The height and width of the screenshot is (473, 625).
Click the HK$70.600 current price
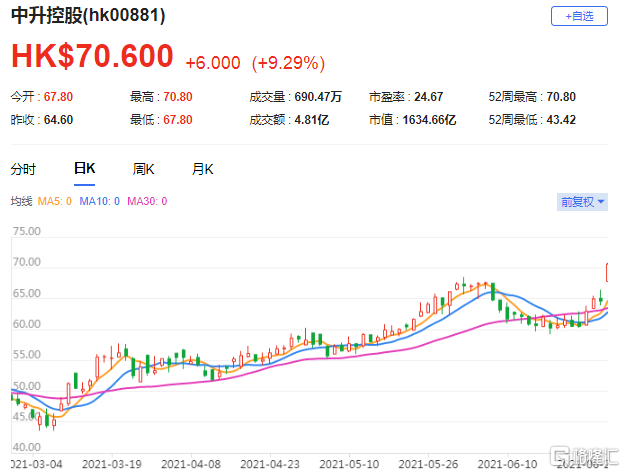click(x=92, y=57)
